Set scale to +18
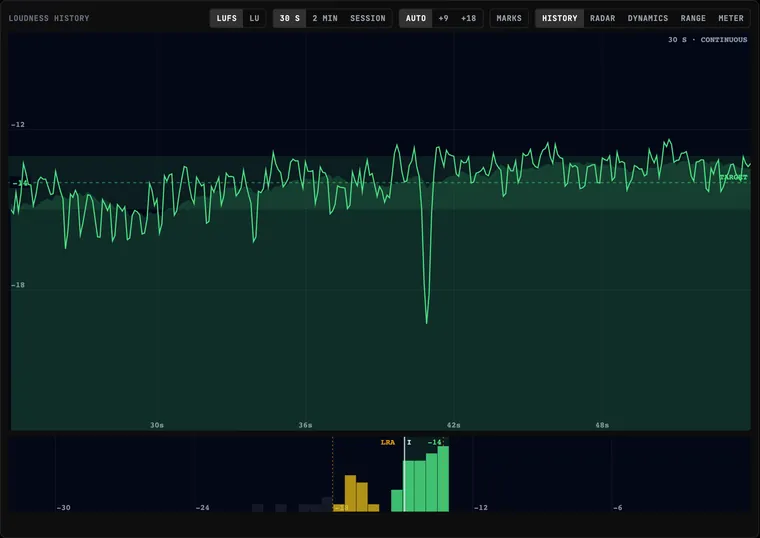 (x=468, y=18)
